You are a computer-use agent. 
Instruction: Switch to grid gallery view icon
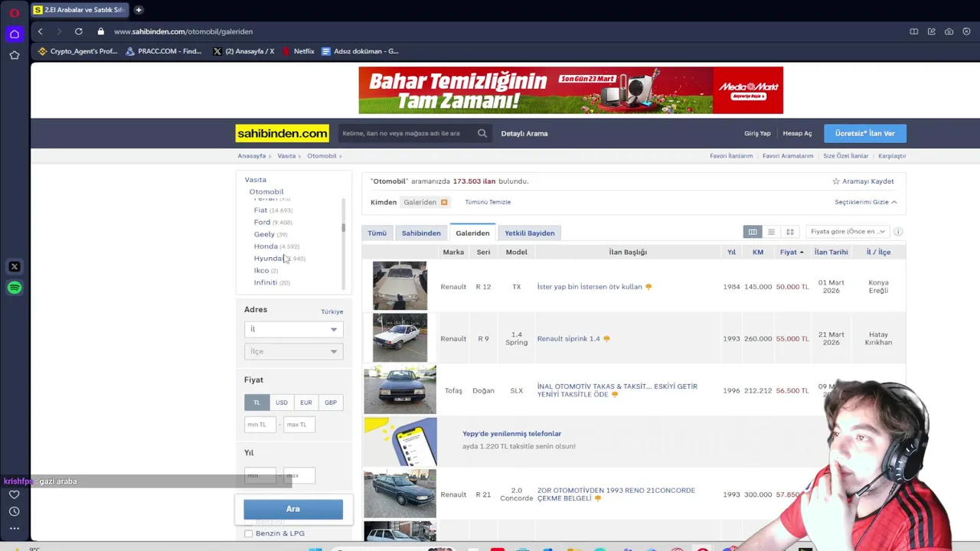tap(790, 232)
